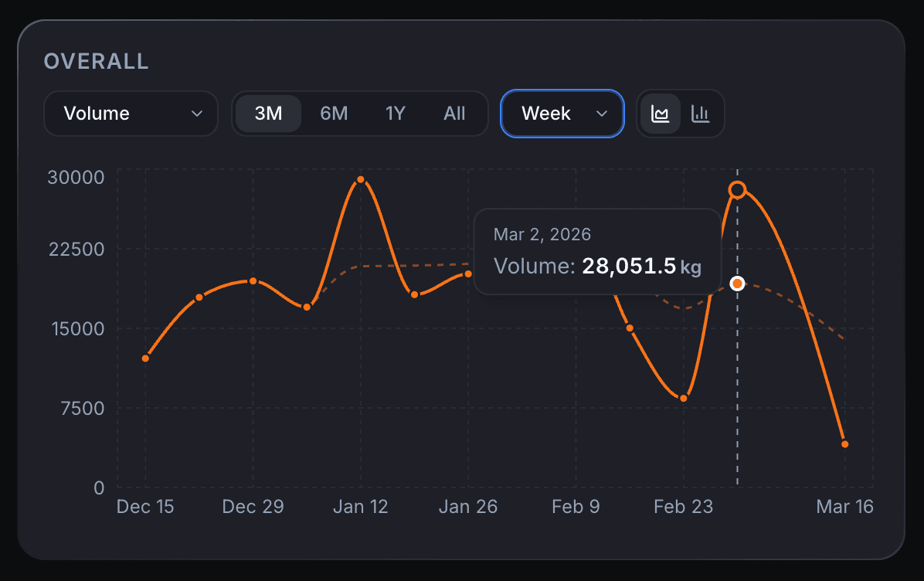Select the Dec 29 data point
Screen dimensions: 924x581
tap(253, 281)
